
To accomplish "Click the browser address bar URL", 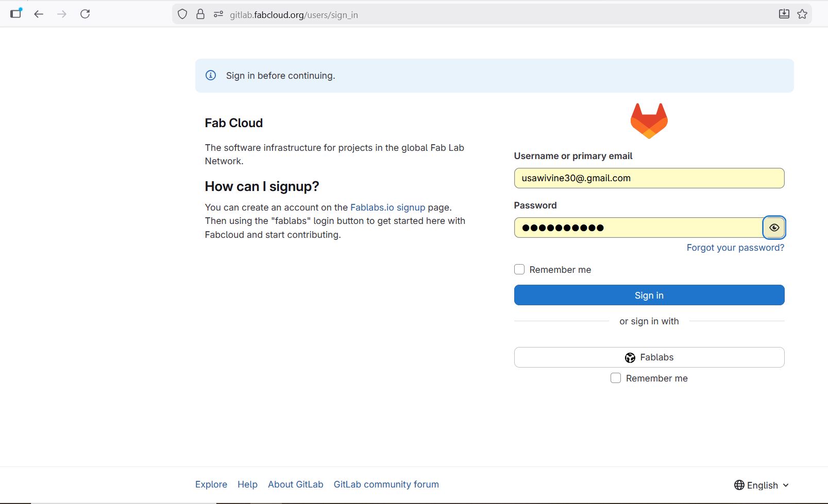I will click(x=294, y=15).
